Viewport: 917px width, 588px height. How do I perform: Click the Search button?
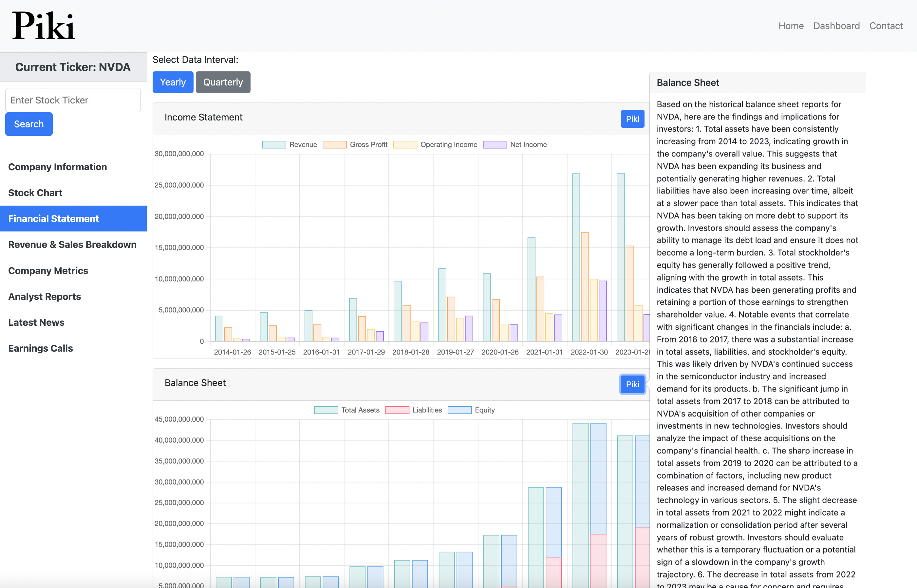(29, 124)
